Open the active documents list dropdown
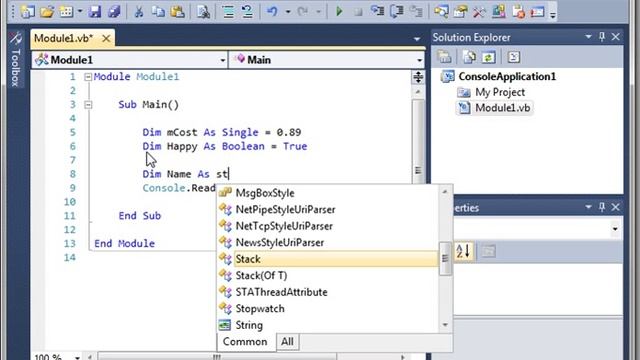640x360 pixels. pyautogui.click(x=417, y=39)
